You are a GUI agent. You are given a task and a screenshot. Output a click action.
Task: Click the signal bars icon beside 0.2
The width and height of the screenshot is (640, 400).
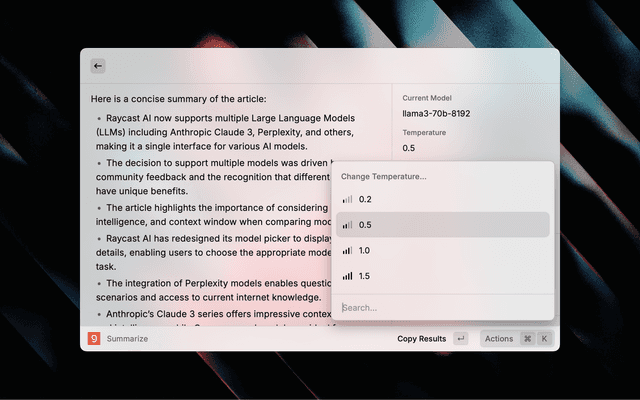[347, 200]
